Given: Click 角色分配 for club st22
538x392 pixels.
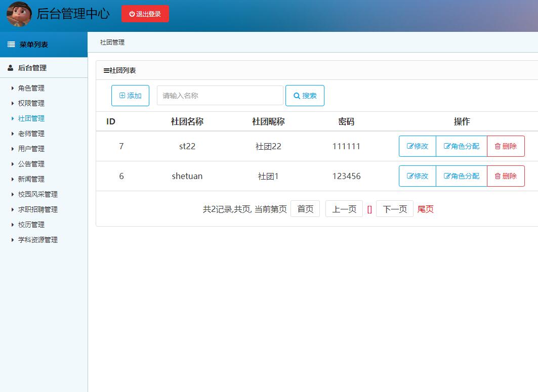Looking at the screenshot, I should 461,146.
